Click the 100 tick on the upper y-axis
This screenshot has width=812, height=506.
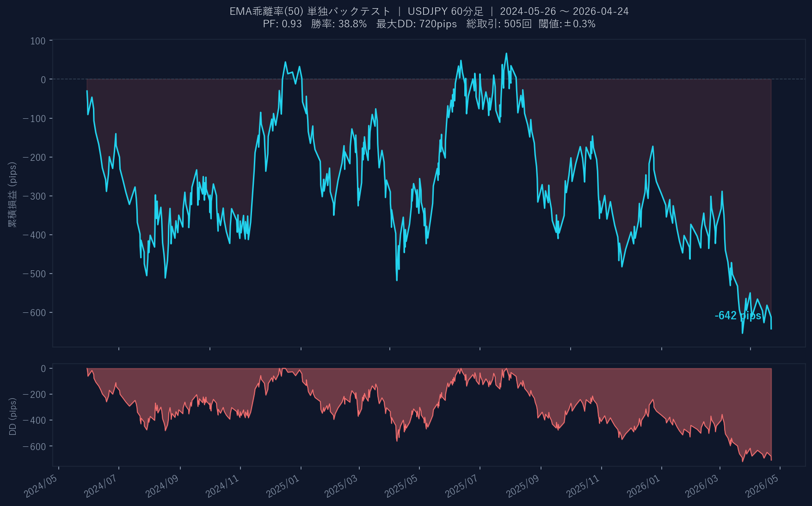pos(38,41)
